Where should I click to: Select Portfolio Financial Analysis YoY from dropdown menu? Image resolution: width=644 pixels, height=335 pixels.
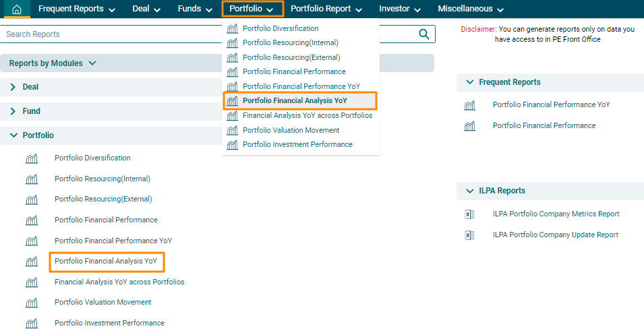click(295, 101)
